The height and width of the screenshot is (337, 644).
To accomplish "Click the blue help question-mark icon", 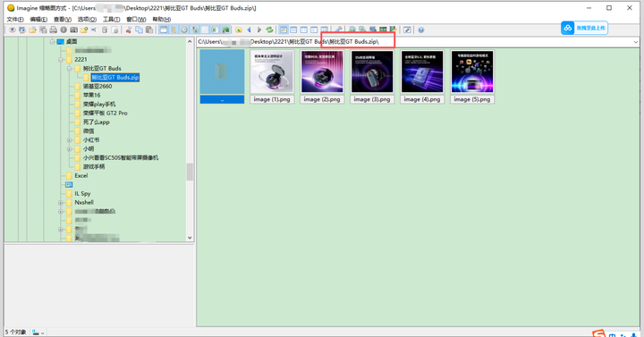I will (x=421, y=30).
